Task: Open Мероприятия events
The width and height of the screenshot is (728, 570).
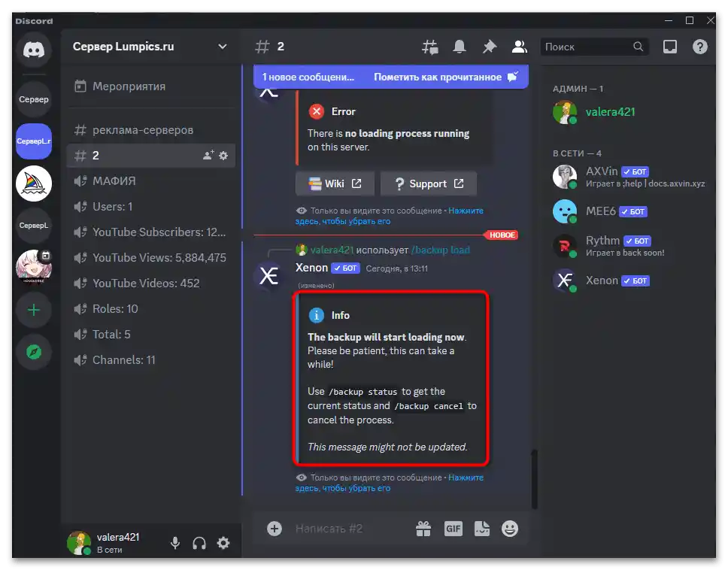Action: tap(151, 86)
